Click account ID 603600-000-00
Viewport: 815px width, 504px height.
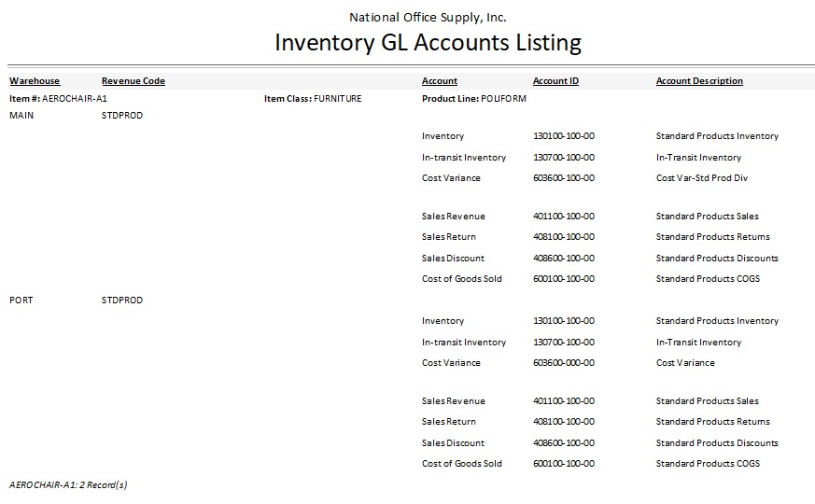(564, 363)
